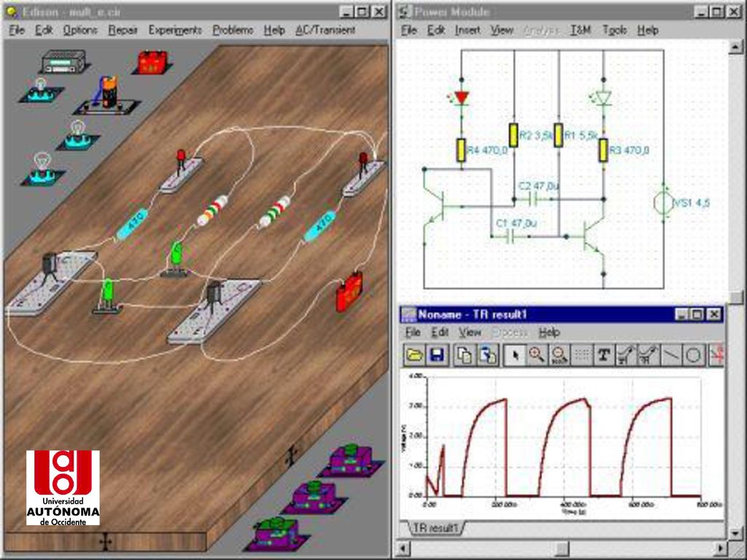This screenshot has height=560, width=747.
Task: Open the folder icon in the TR result toolbar
Action: point(415,355)
